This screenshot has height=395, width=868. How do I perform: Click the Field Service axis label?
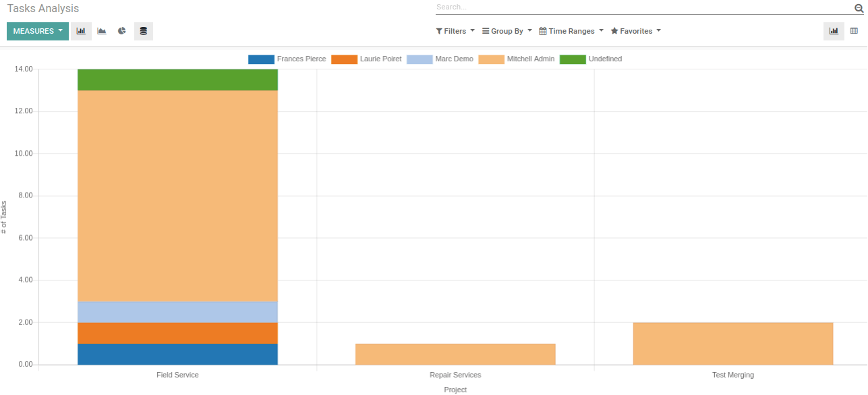177,375
